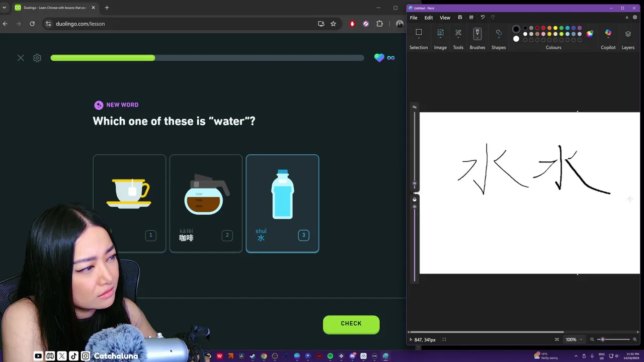Select the Brushes tool in Paint
The image size is (644, 362).
pyautogui.click(x=477, y=33)
